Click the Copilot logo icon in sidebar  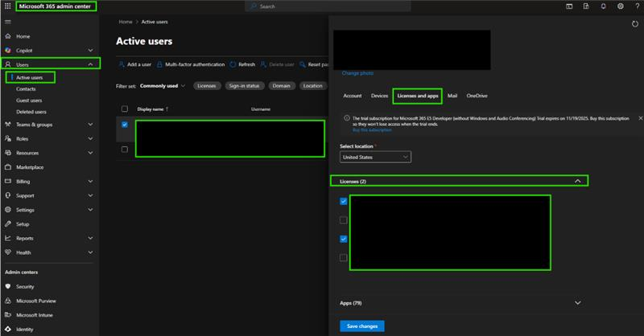(8, 50)
